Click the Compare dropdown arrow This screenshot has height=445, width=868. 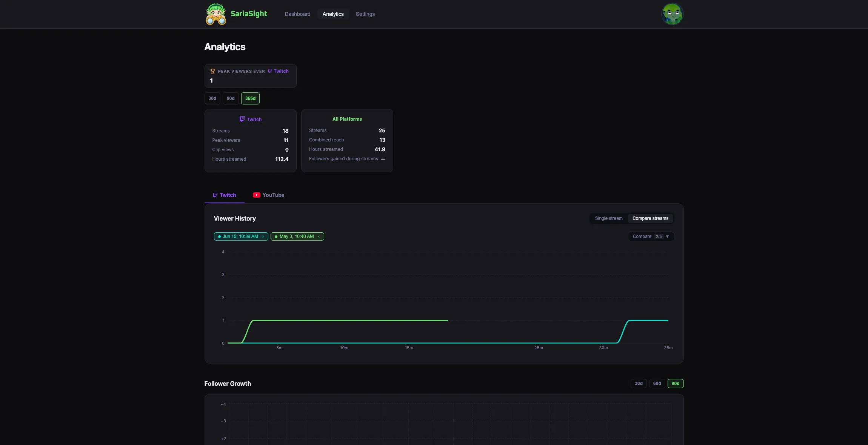[667, 236]
